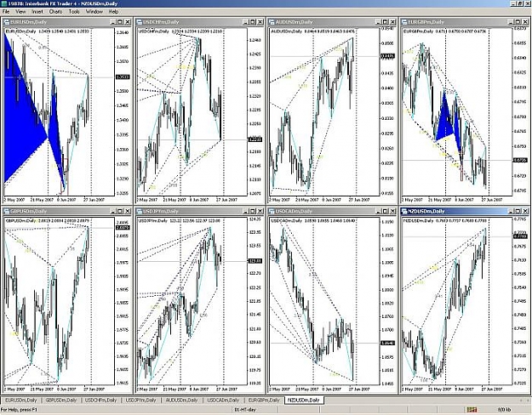Switch to the USDCHFm,Daily bottom tab
The image size is (532, 415).
(100, 401)
